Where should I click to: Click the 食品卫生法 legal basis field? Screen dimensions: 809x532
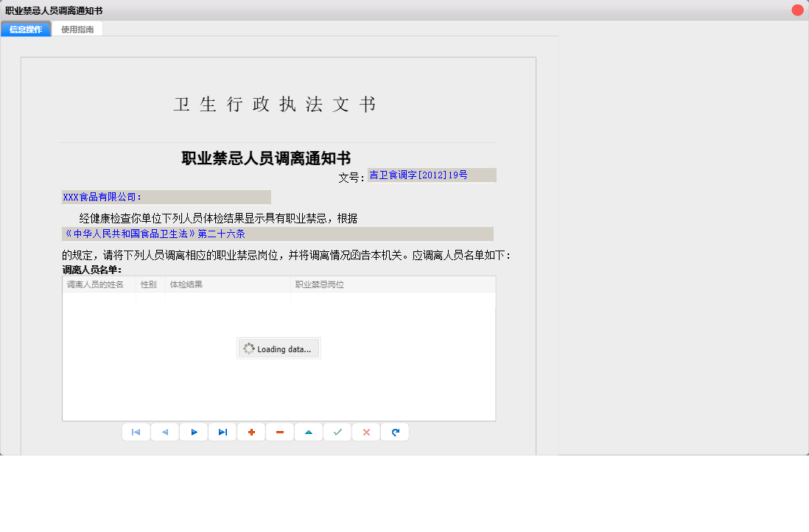point(276,234)
